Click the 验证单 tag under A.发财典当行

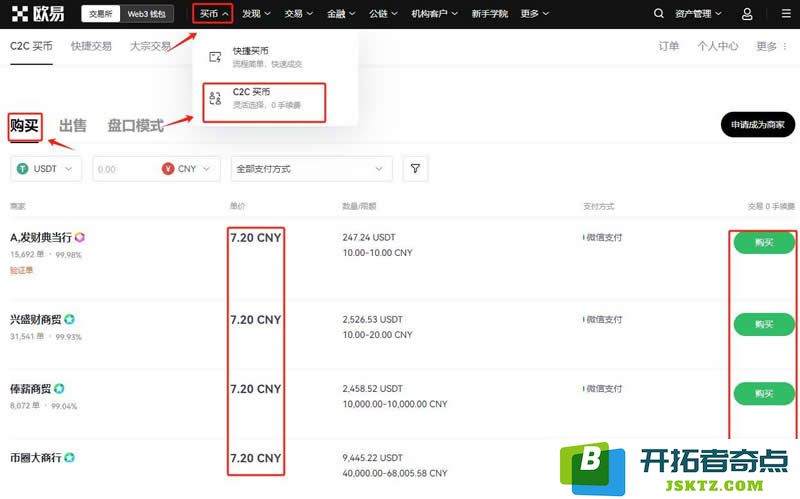point(21,270)
